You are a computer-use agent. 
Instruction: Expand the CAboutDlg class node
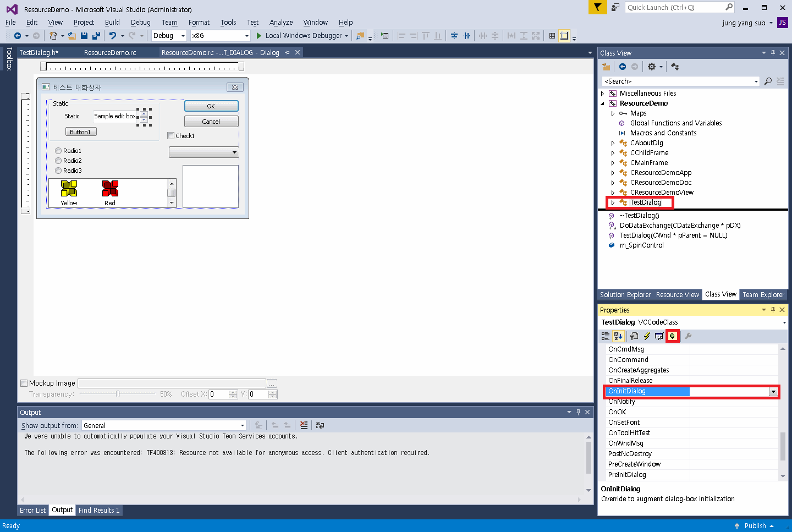pos(613,143)
